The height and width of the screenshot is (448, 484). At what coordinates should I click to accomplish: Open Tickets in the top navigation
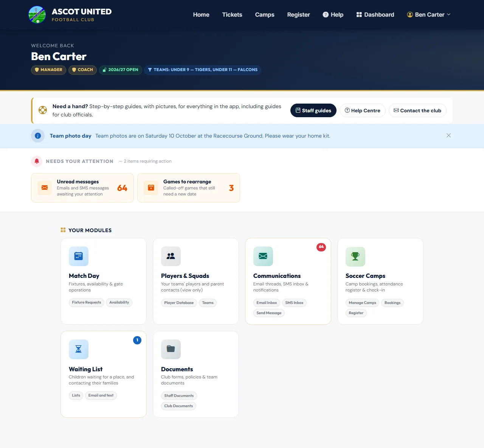[x=232, y=15]
